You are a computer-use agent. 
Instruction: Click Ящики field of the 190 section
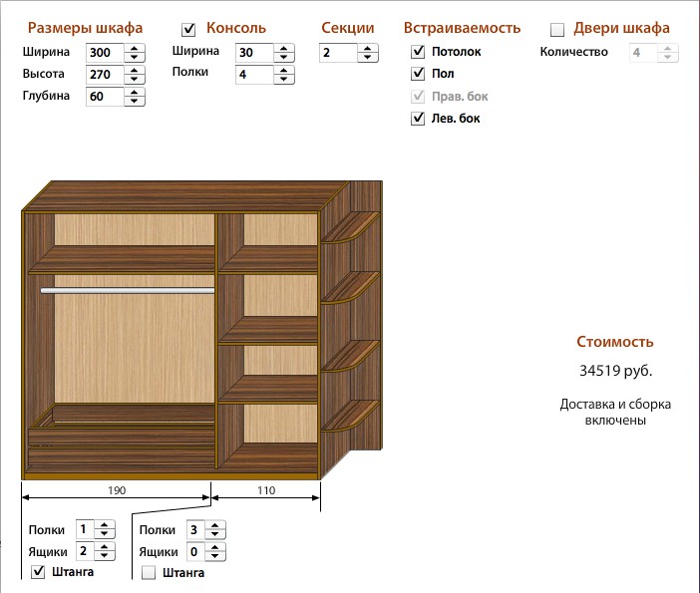point(85,551)
